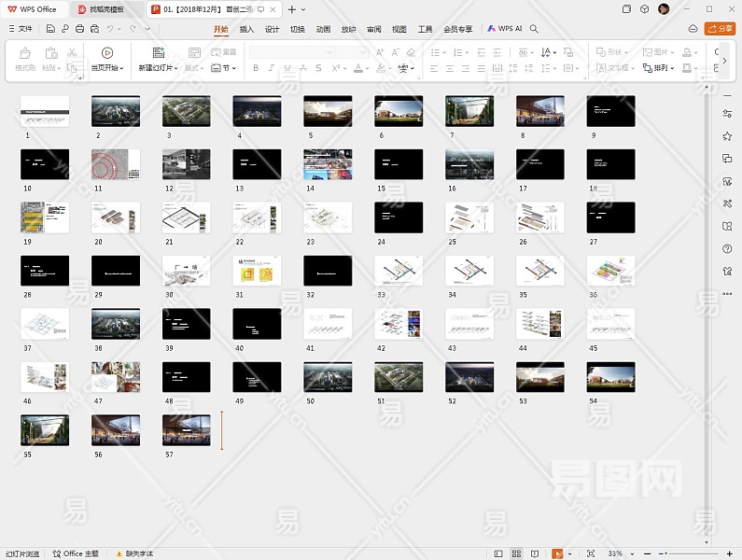Click the print icon in quick access toolbar
This screenshot has height=560, width=742.
click(x=80, y=29)
